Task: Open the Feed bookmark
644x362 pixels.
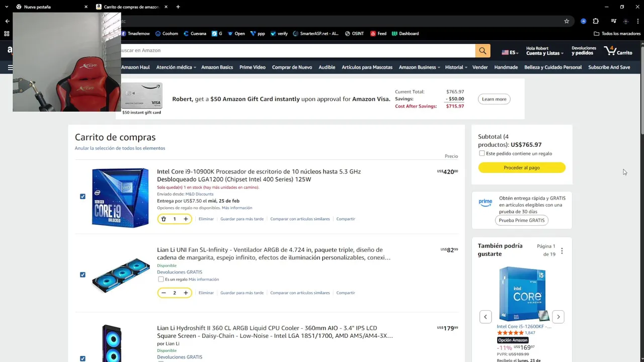Action: (378, 34)
